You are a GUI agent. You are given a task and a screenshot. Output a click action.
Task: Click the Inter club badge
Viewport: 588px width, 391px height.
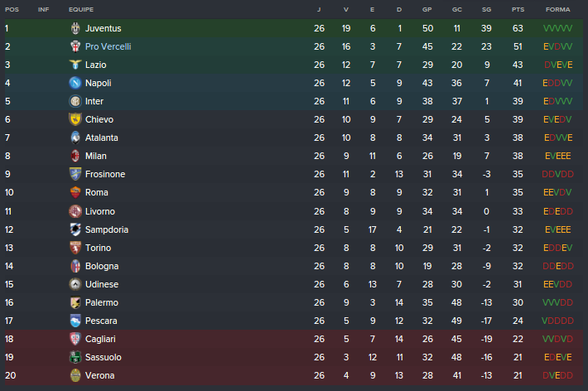(75, 101)
